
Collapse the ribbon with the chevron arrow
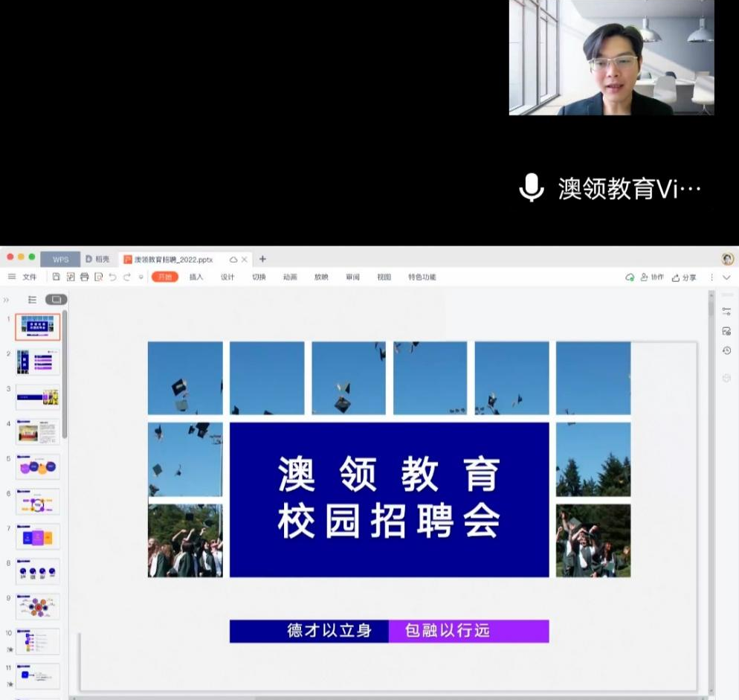coord(726,277)
